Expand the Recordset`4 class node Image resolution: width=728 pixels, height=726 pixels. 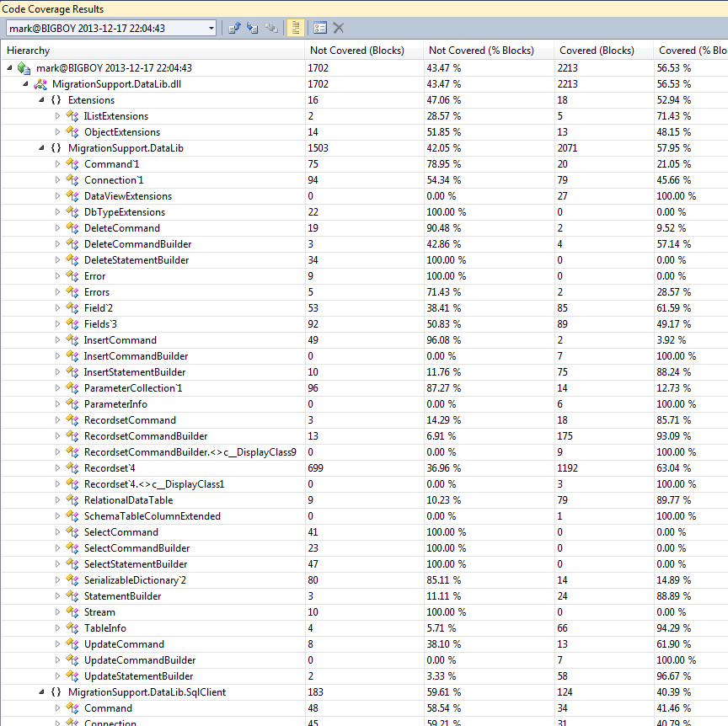click(58, 468)
